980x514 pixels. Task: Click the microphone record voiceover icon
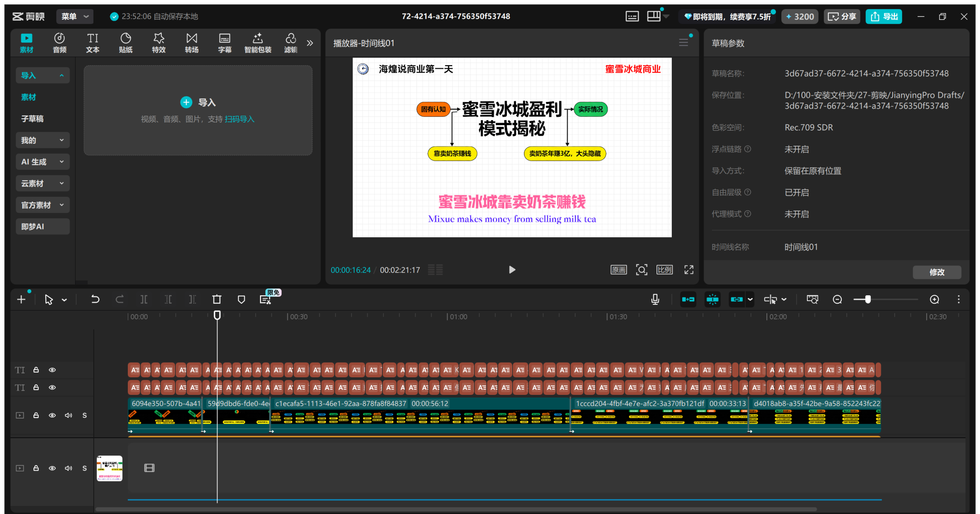655,300
